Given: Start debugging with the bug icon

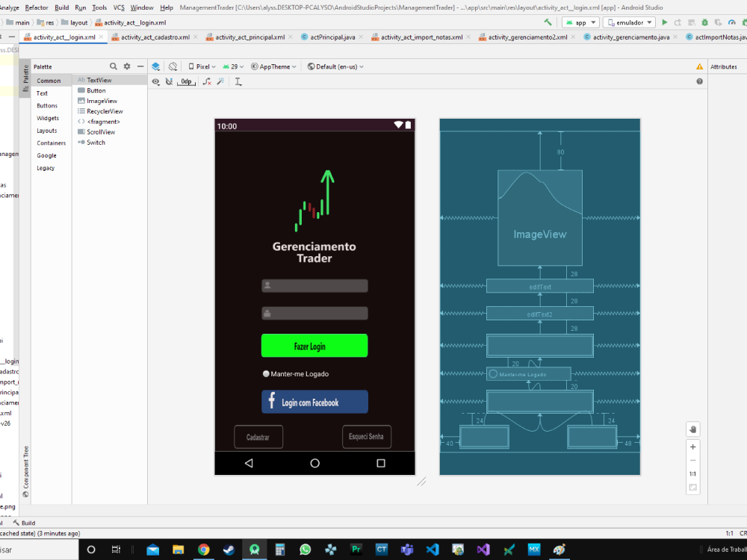Looking at the screenshot, I should [704, 22].
